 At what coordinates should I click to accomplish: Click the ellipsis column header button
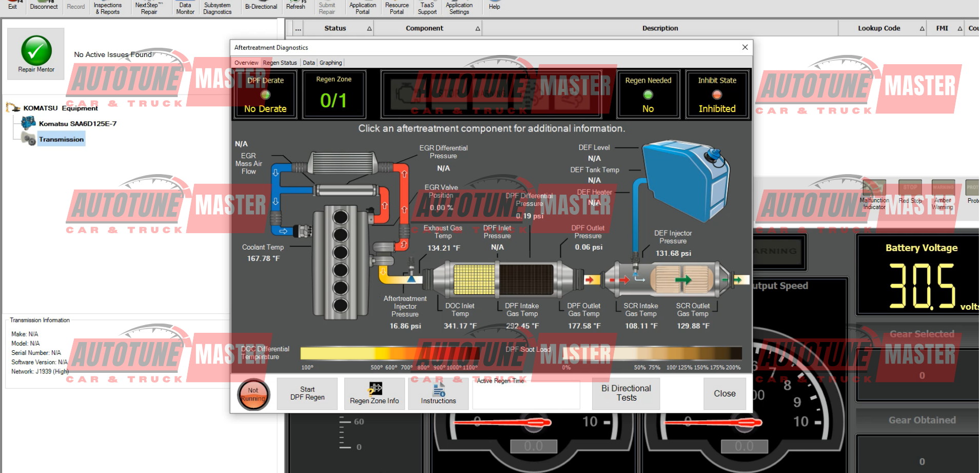click(298, 28)
